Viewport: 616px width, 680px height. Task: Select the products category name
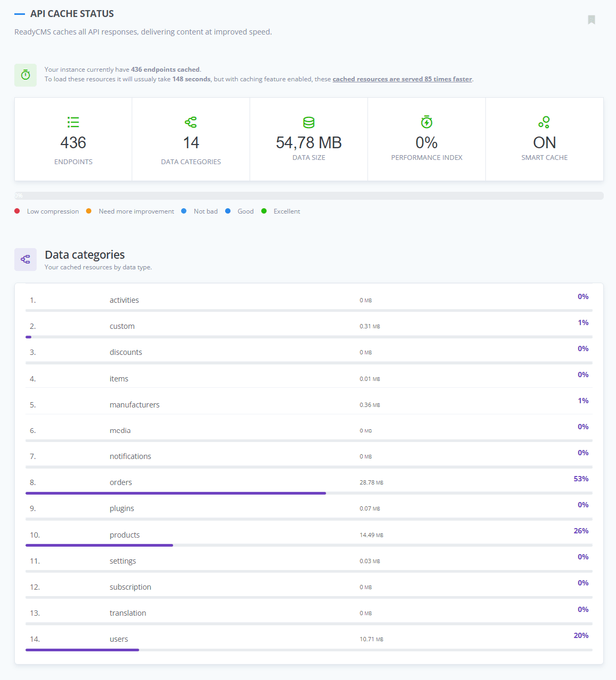coord(125,535)
